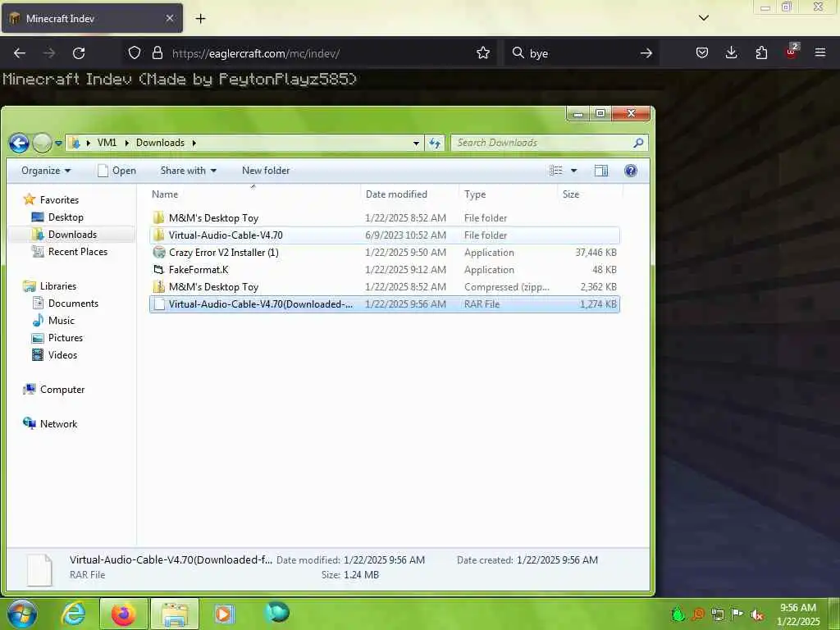
Task: Sort by the Date modified column
Action: click(410, 194)
